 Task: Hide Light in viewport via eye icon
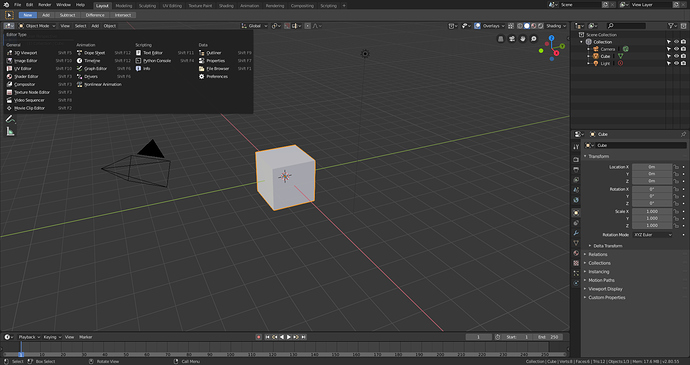coord(676,63)
